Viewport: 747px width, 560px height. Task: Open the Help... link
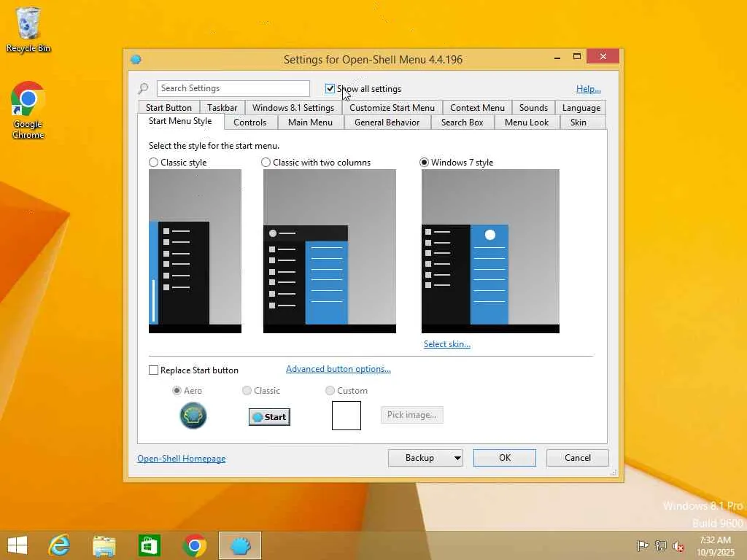589,88
